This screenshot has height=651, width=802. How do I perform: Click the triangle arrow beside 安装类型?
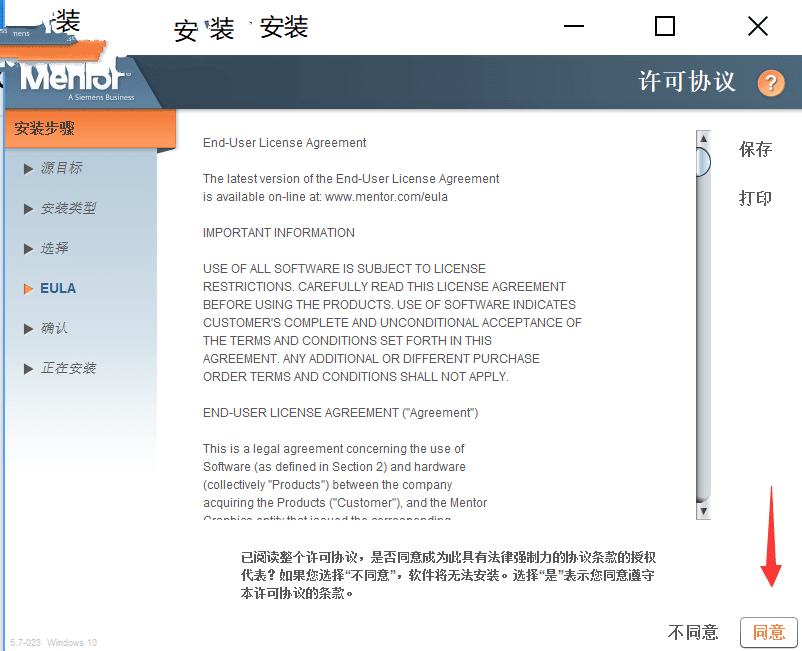(28, 209)
